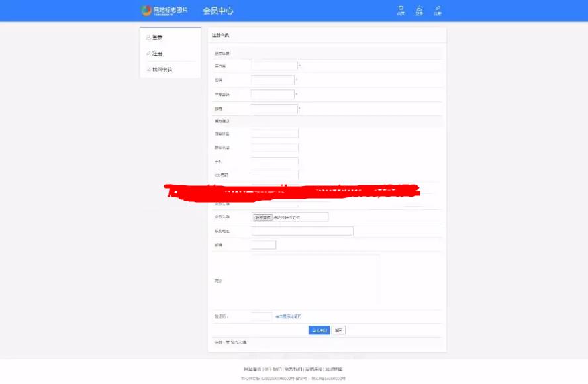Click the user icon beside sidebar login item

pyautogui.click(x=147, y=38)
